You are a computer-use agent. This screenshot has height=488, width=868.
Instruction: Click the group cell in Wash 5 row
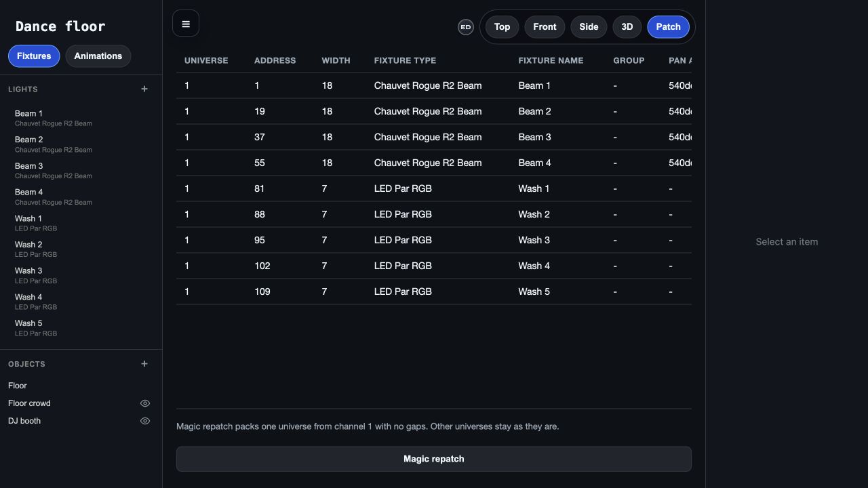615,291
